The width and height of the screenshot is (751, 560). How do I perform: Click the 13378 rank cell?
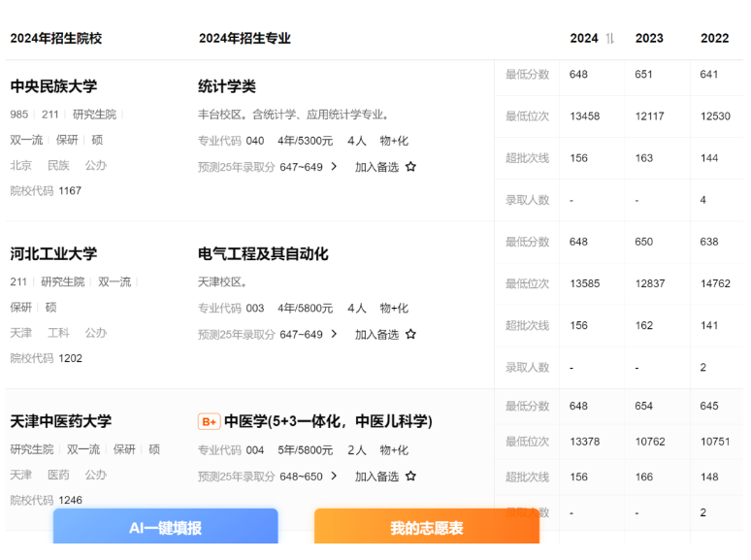coord(585,442)
